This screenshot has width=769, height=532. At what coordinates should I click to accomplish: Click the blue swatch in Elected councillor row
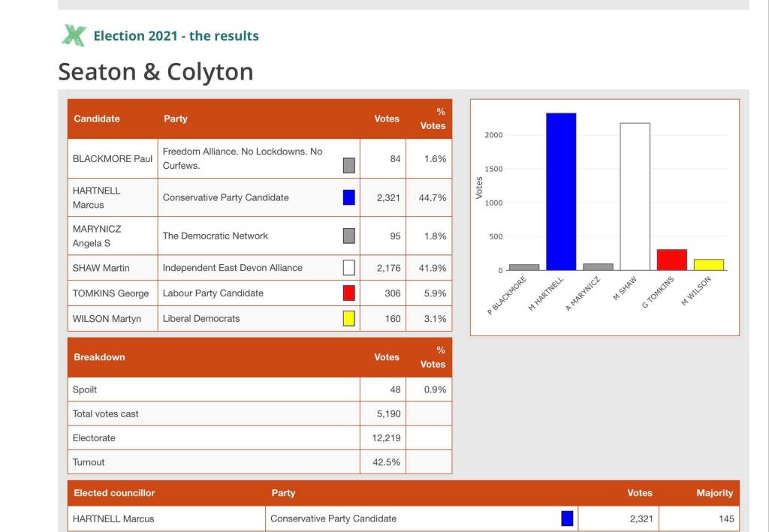click(x=567, y=518)
